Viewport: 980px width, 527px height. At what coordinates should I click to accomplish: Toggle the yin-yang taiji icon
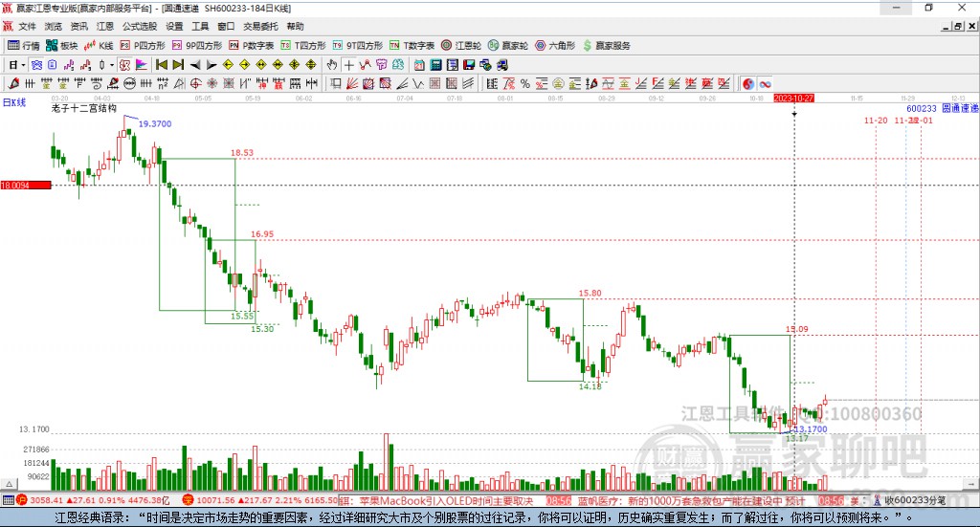click(x=748, y=83)
